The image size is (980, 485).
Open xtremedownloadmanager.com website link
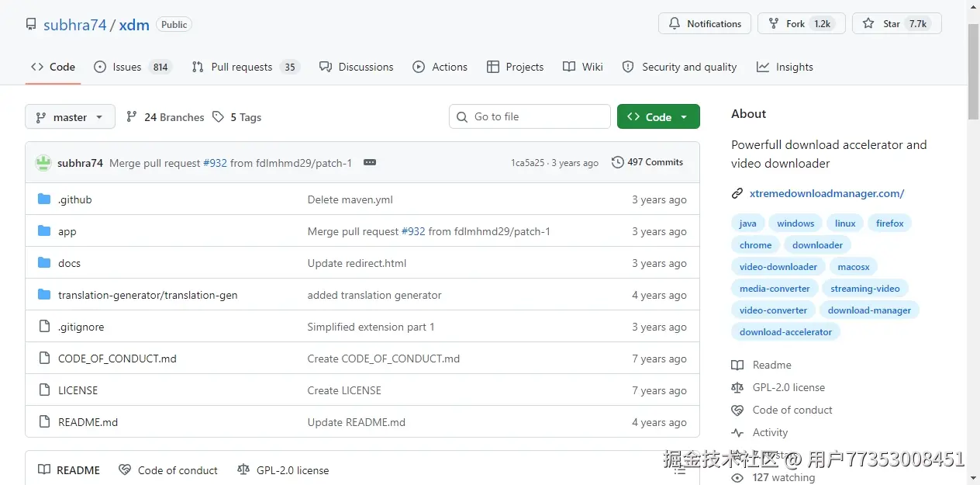click(826, 193)
